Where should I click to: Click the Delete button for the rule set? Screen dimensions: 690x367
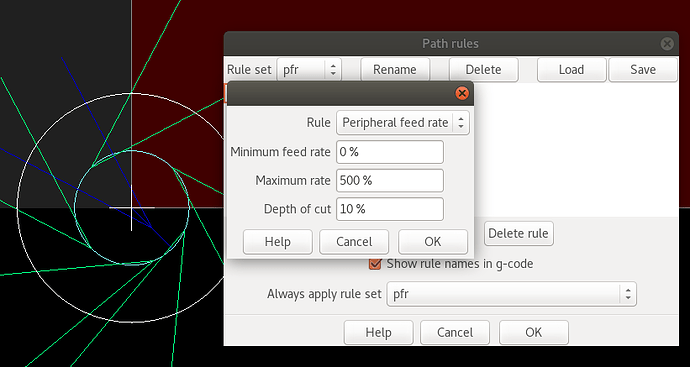click(x=483, y=70)
